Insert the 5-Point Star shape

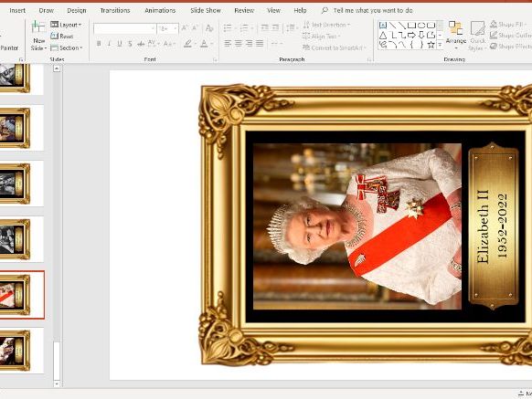[431, 45]
